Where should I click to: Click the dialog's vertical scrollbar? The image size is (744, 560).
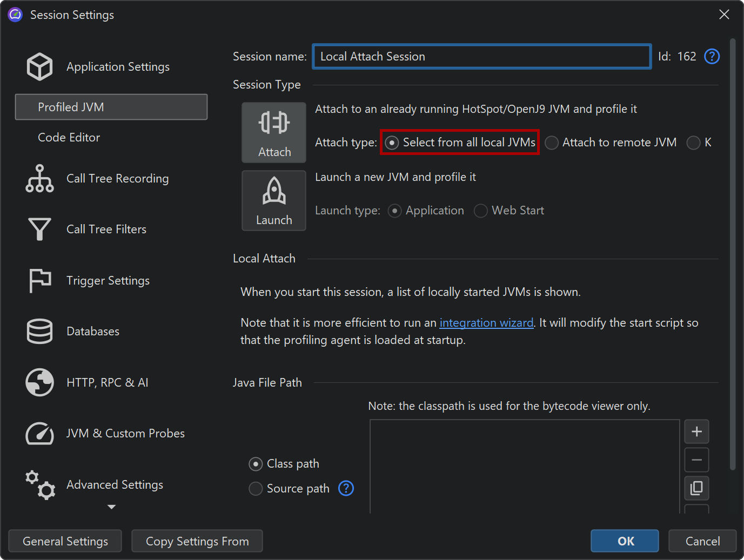pyautogui.click(x=732, y=254)
